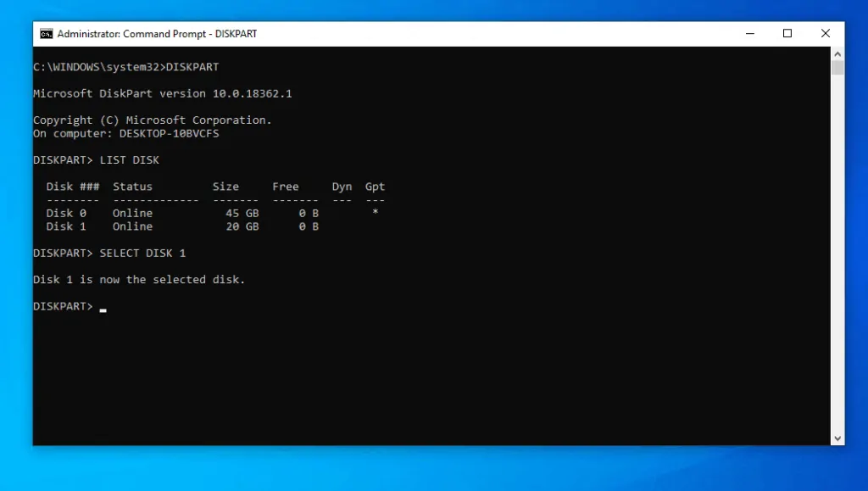Image resolution: width=868 pixels, height=491 pixels.
Task: Click the Size column header
Action: click(225, 186)
